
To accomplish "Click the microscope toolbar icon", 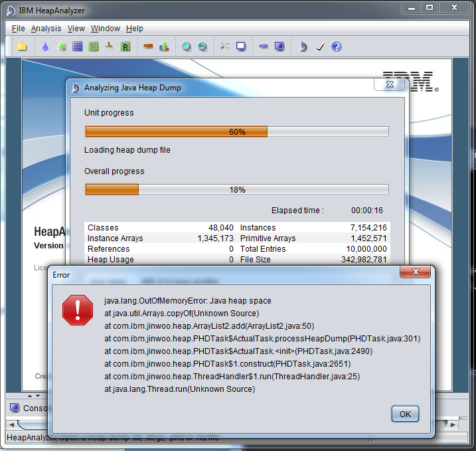I will 303,46.
